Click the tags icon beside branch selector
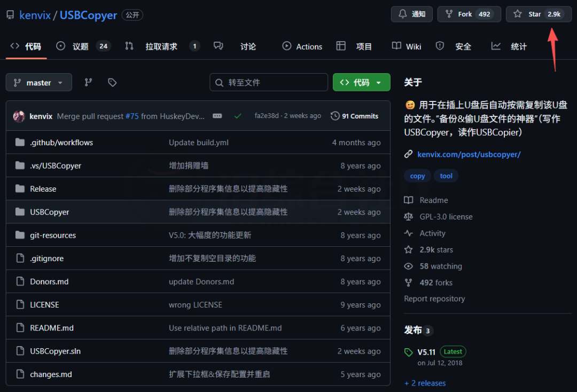This screenshot has width=577, height=392. (112, 82)
